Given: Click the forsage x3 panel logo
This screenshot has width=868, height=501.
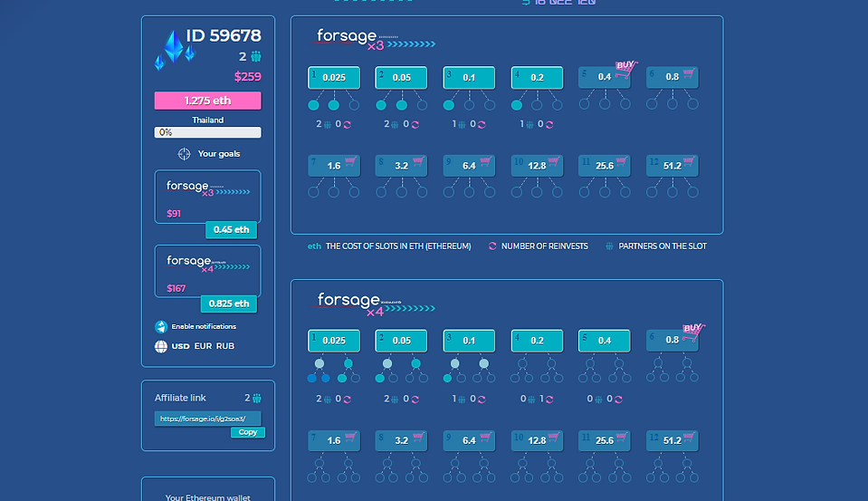Looking at the screenshot, I should coord(373,39).
